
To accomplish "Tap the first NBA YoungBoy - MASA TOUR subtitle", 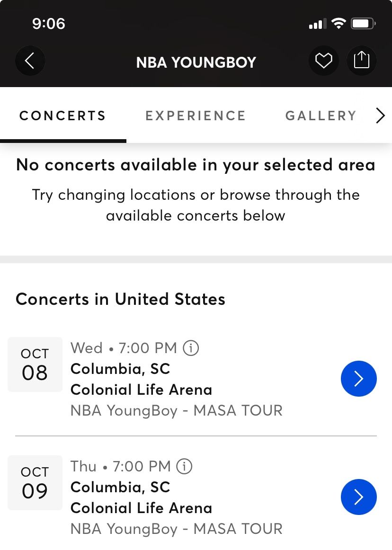I will (x=176, y=410).
